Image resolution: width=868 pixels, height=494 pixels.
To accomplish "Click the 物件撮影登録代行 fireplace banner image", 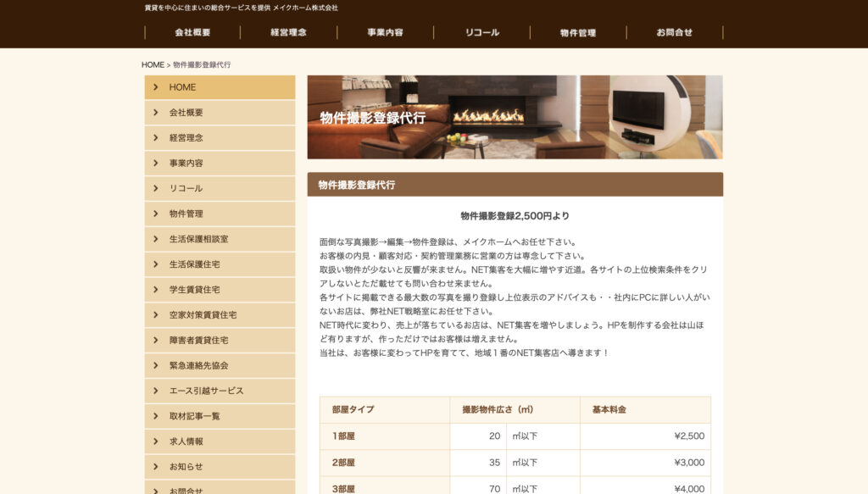I will pos(515,117).
